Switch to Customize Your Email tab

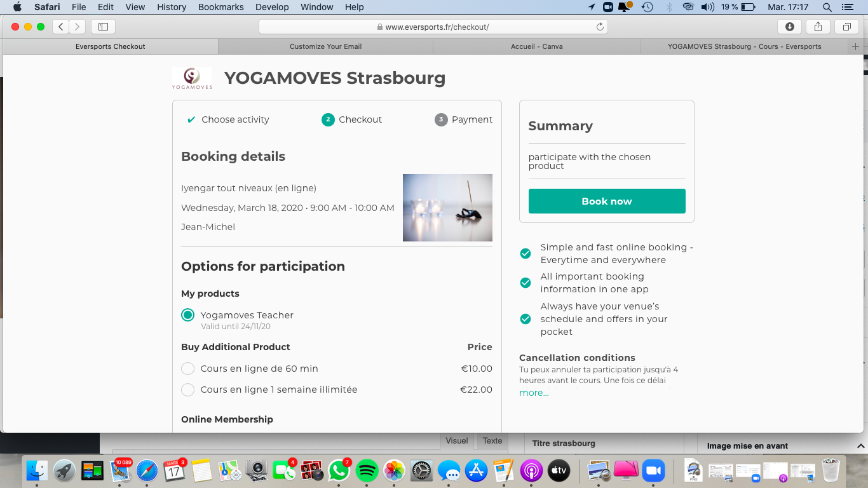(x=325, y=46)
